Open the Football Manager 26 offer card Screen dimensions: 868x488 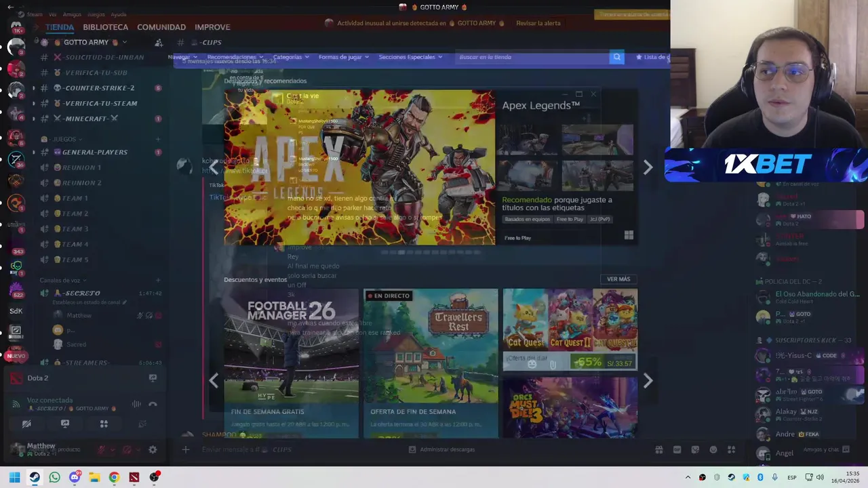click(x=292, y=363)
